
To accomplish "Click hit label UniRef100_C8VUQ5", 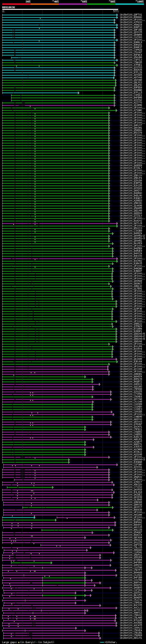I will tap(131, 412).
